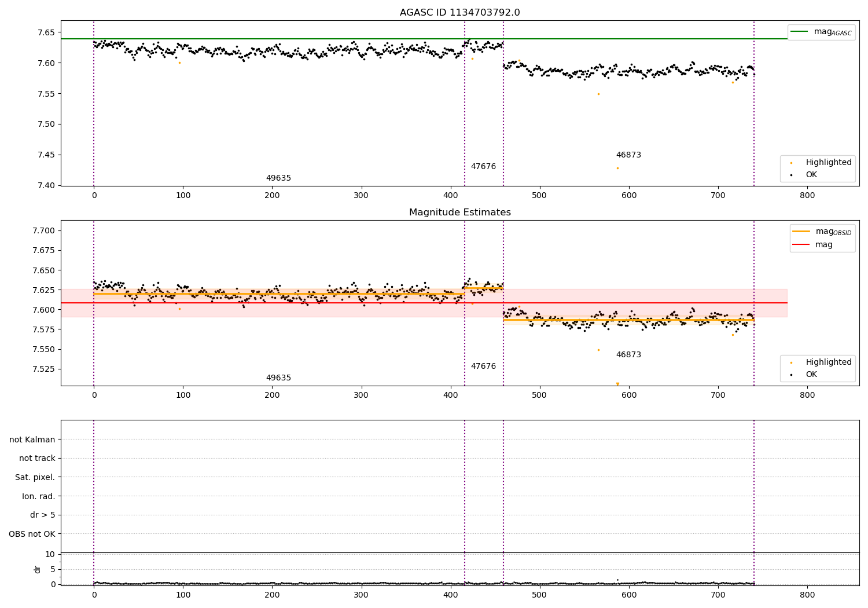Click the 46873 label in the middle plot
Screen dimensions: 868x608
(628, 354)
